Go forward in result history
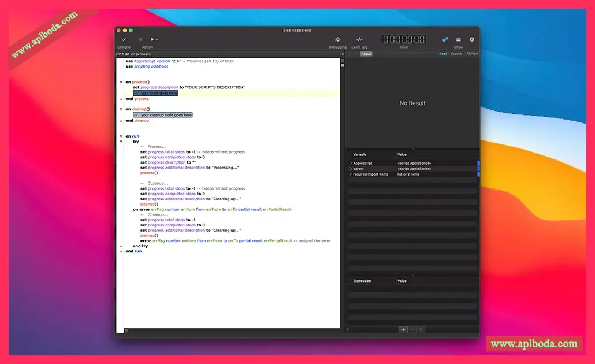This screenshot has height=364, width=595. [356, 54]
